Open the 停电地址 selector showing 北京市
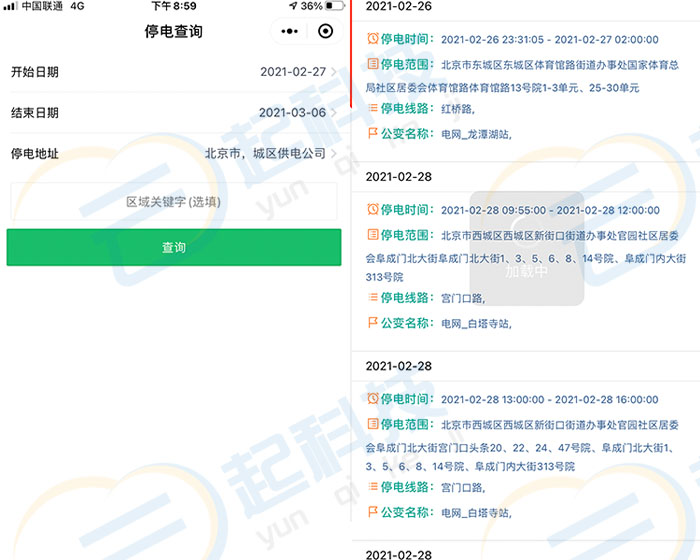 click(x=174, y=153)
